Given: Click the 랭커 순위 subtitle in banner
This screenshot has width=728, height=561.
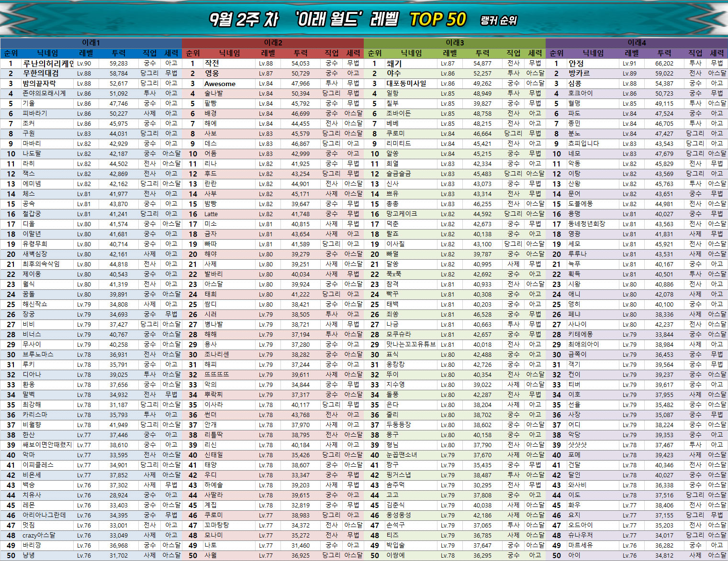Looking at the screenshot, I should 499,21.
